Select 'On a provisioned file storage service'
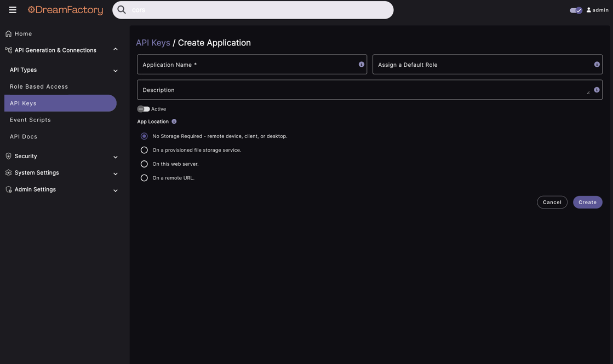Screen dimensions: 613x364 [144, 150]
